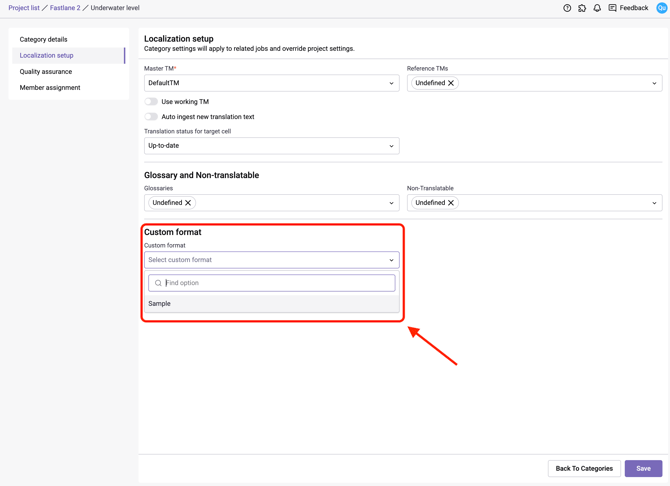Viewport: 670px width, 486px height.
Task: Go to Member assignment section
Action: pyautogui.click(x=50, y=88)
